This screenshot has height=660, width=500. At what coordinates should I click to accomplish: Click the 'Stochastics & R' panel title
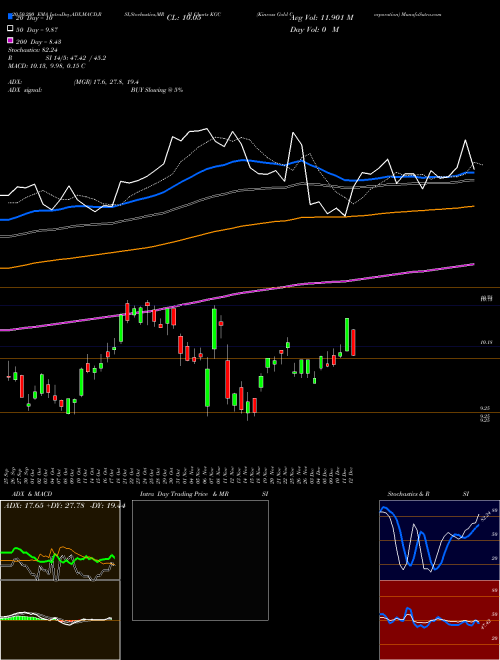pos(409,494)
